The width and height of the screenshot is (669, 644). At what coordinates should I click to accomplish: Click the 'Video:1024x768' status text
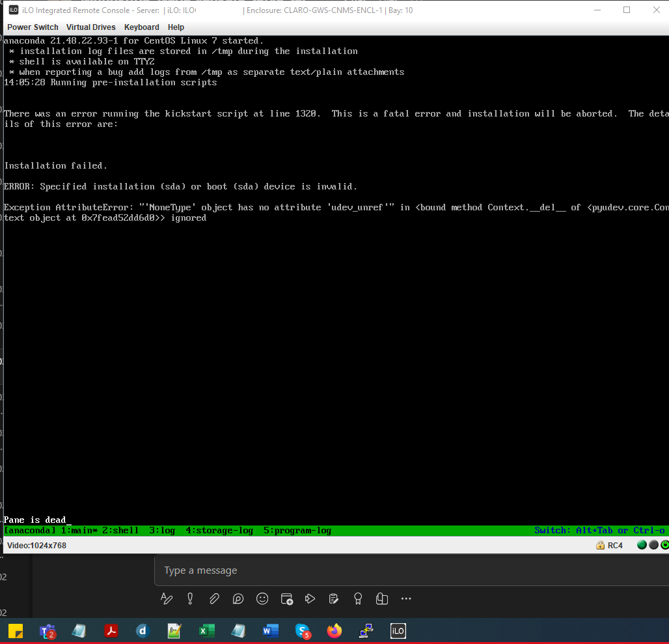click(36, 546)
